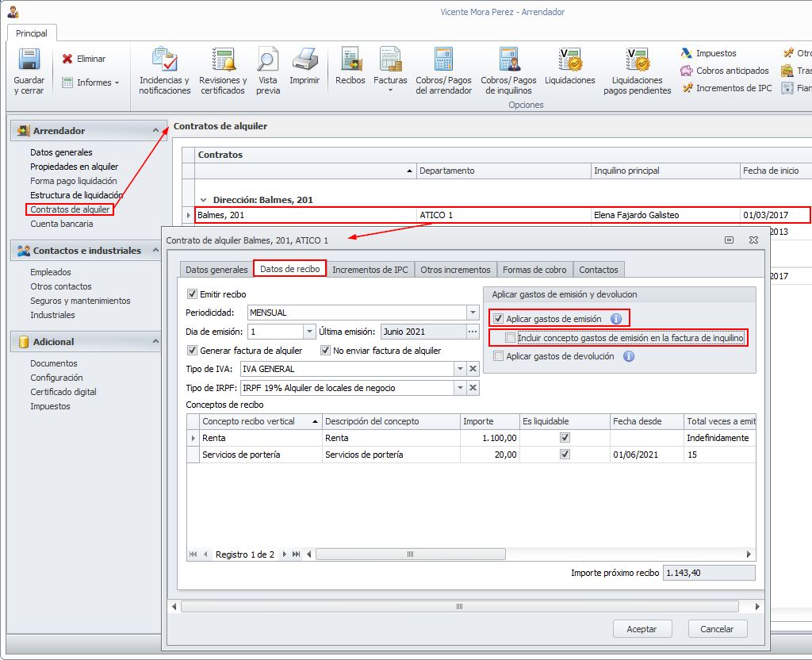The height and width of the screenshot is (660, 812).
Task: Uncheck the Emitir recibo checkbox
Action: click(x=192, y=294)
